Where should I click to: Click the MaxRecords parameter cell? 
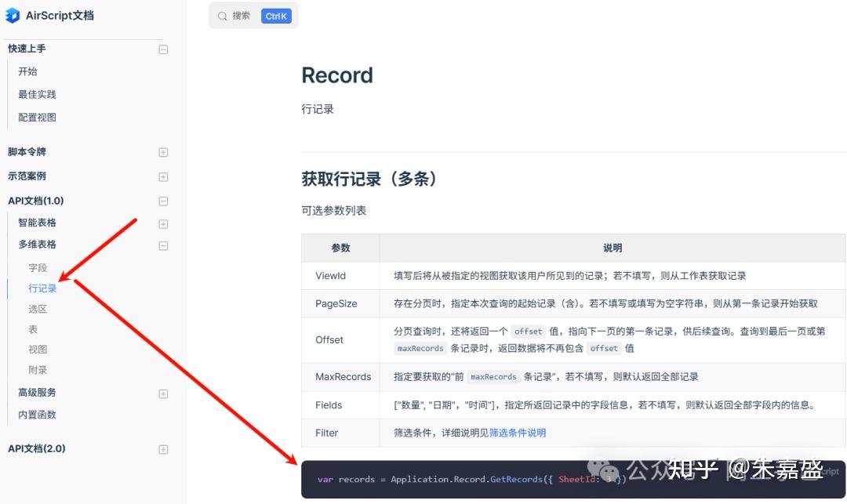(x=340, y=377)
